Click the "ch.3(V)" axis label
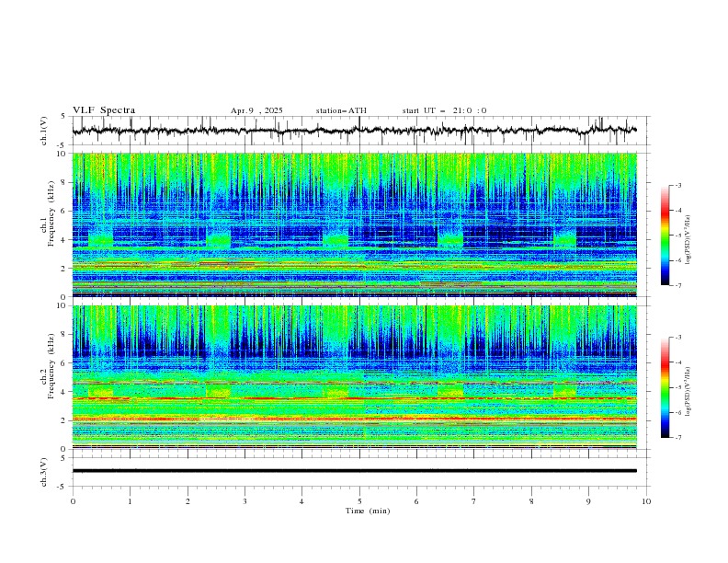The width and height of the screenshot is (728, 563). coord(44,472)
